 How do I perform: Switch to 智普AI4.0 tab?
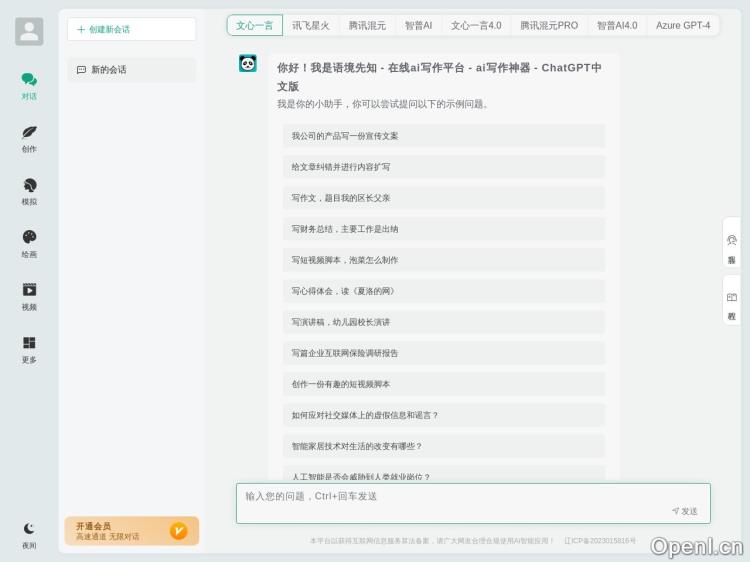coord(617,25)
